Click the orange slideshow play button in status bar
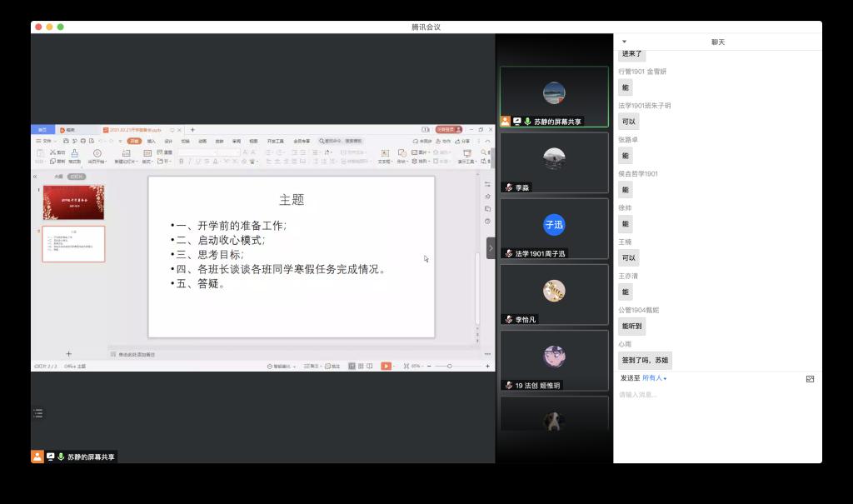 click(386, 366)
